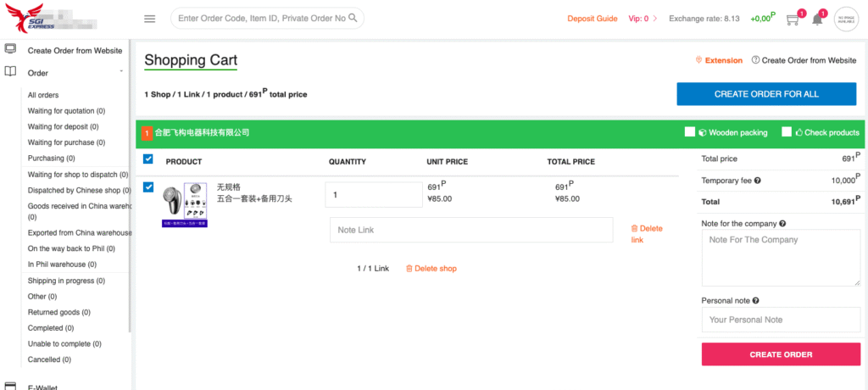Enable the Check products checkbox
Image resolution: width=868 pixels, height=390 pixels.
point(787,132)
